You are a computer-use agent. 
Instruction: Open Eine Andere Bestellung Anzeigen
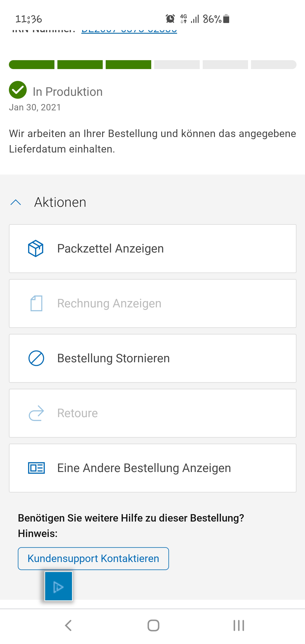144,468
